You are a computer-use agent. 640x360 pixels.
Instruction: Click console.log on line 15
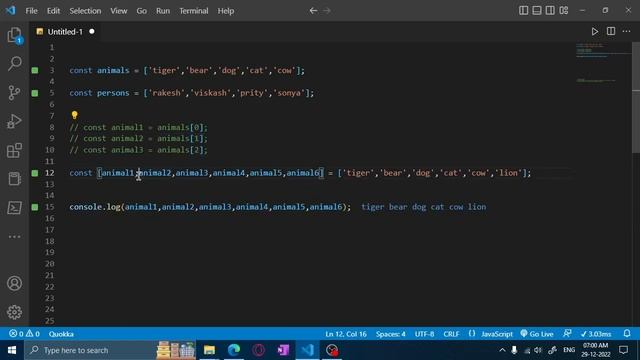tap(95, 207)
